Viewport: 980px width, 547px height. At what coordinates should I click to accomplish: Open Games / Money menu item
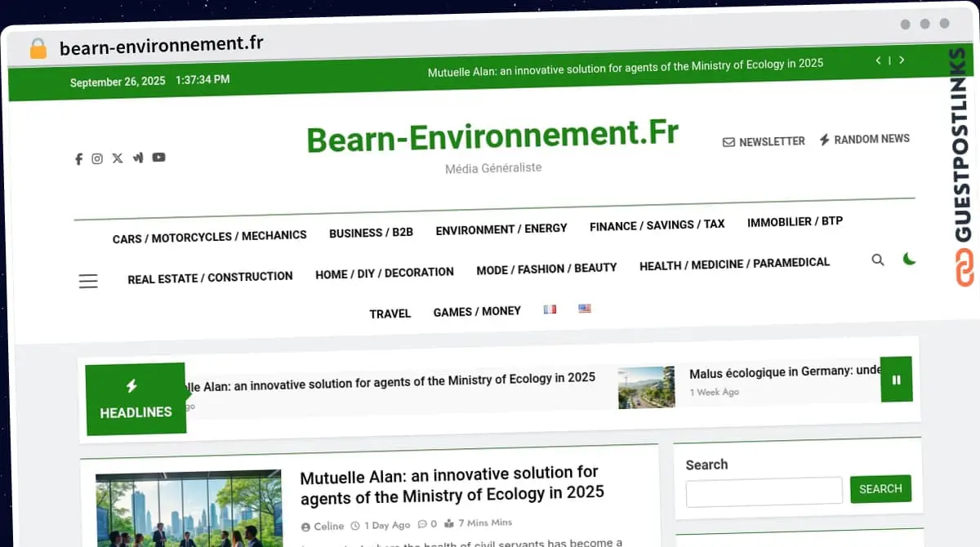[x=477, y=312]
